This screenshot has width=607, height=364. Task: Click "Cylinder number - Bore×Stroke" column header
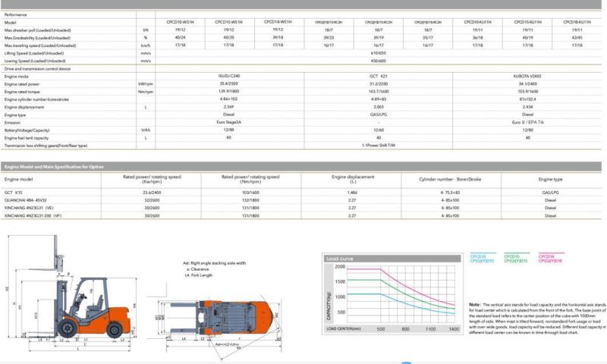[x=450, y=180]
